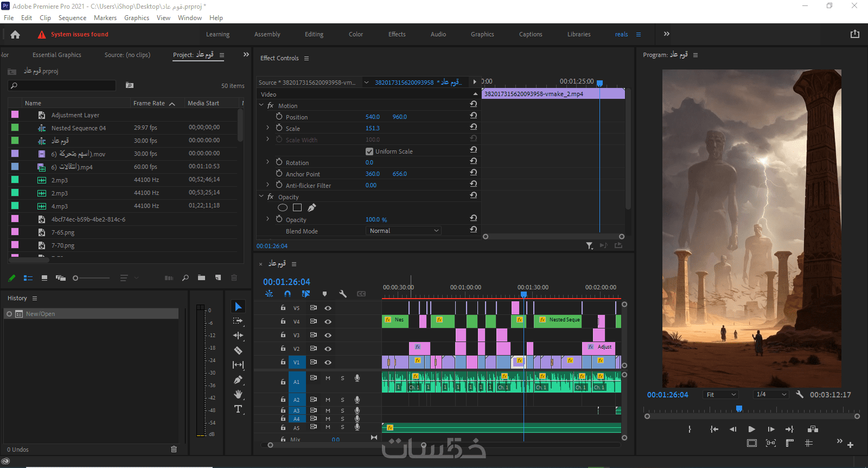Open the Fit zoom level dropdown
The height and width of the screenshot is (468, 868).
[x=720, y=395]
